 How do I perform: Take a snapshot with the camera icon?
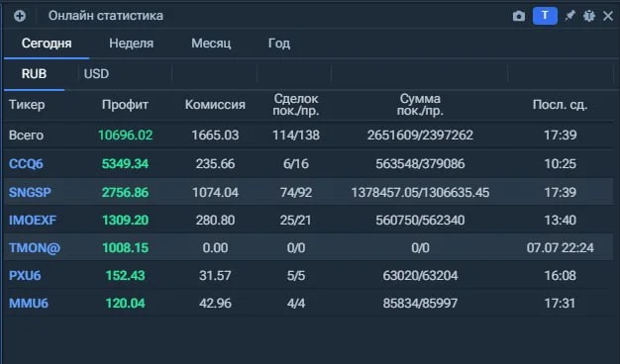coord(519,16)
